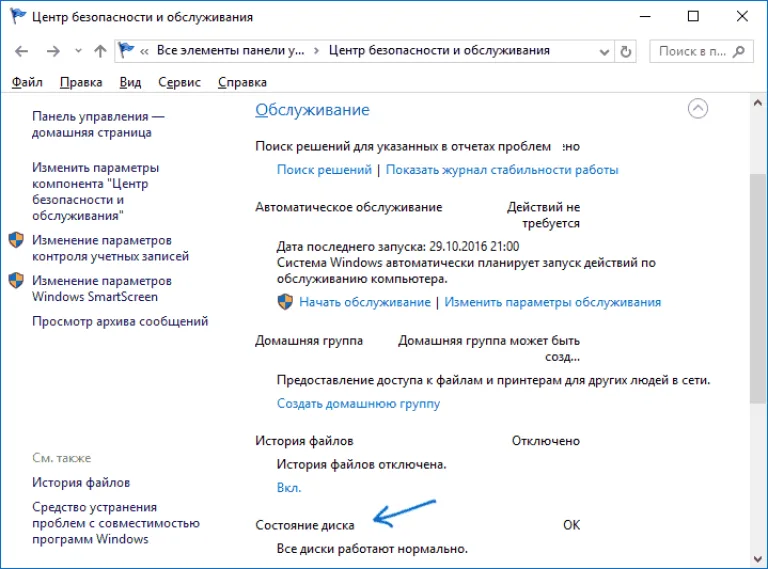The height and width of the screenshot is (569, 768).
Task: Open recent locations dropdown arrow
Action: pyautogui.click(x=78, y=51)
